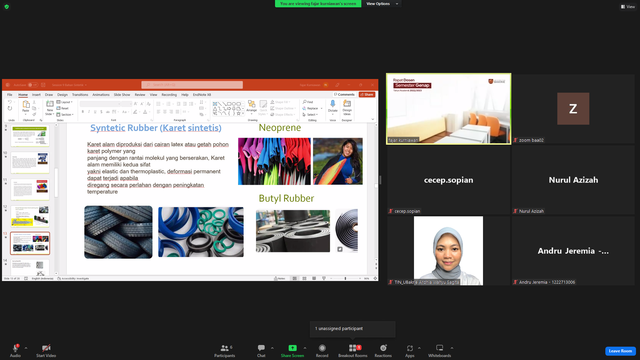
Task: Click the Quick Styles icon
Action: point(263,105)
